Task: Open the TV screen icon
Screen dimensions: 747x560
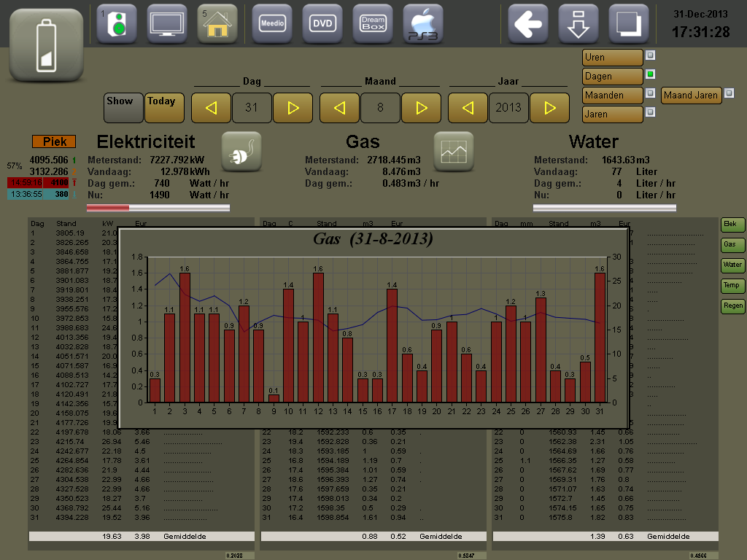Action: (x=167, y=23)
